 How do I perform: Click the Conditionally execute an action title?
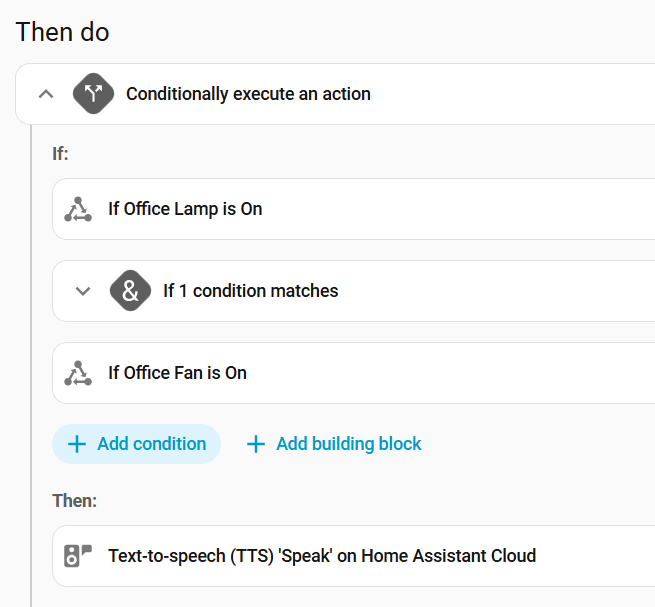pos(248,94)
